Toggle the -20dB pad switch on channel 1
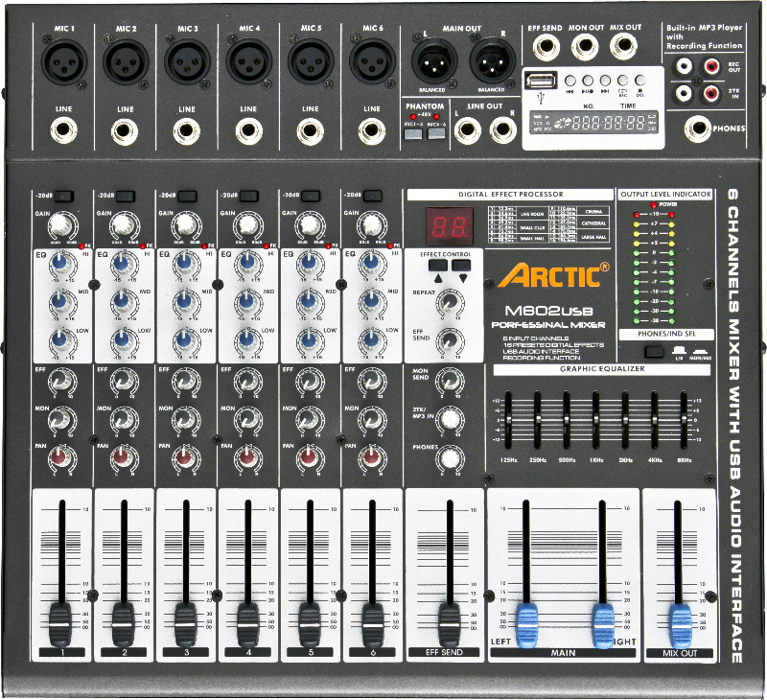The height and width of the screenshot is (700, 767). pyautogui.click(x=63, y=197)
